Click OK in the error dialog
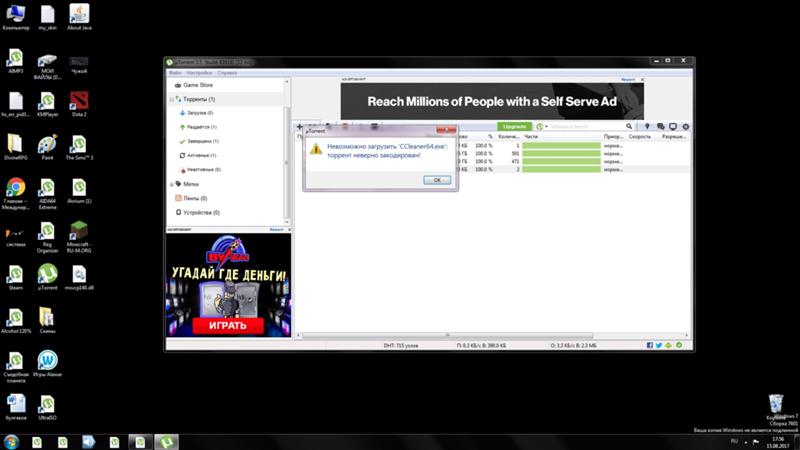This screenshot has width=800, height=450. pos(437,180)
